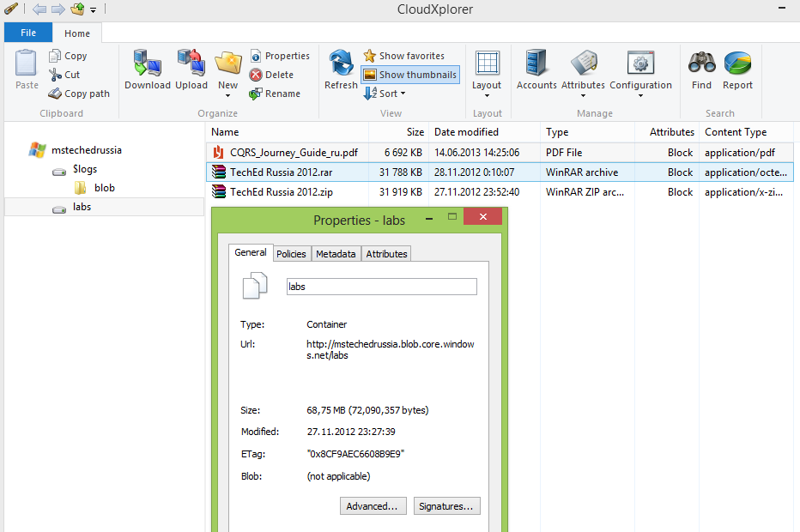Click the Attributes column header

pos(667,132)
